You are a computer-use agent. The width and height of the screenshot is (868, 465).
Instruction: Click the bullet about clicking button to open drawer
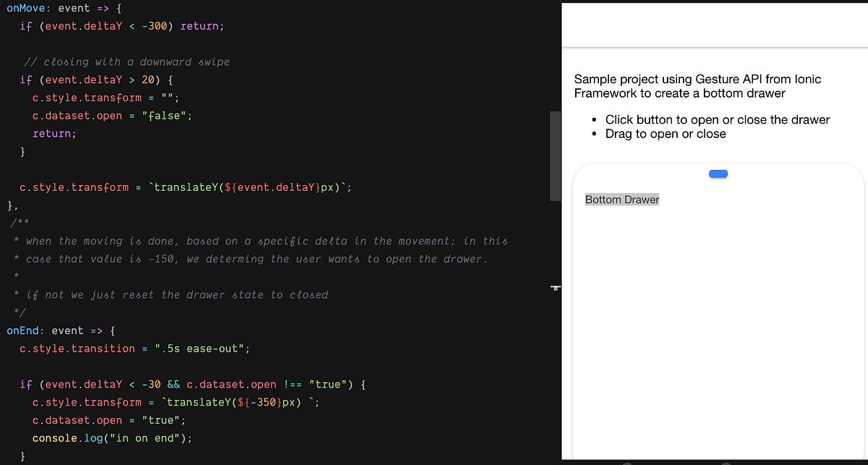(716, 119)
